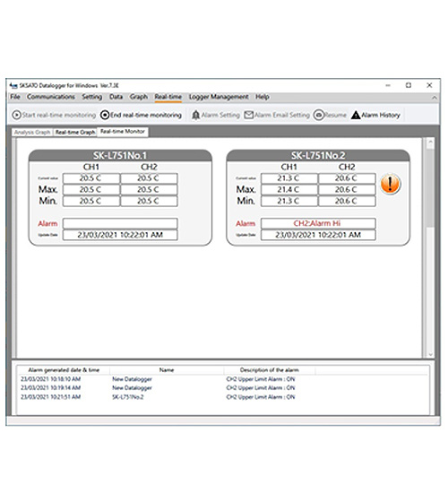This screenshot has height=493, width=448.
Task: Switch to the Analysis Graph tab
Action: (32, 133)
